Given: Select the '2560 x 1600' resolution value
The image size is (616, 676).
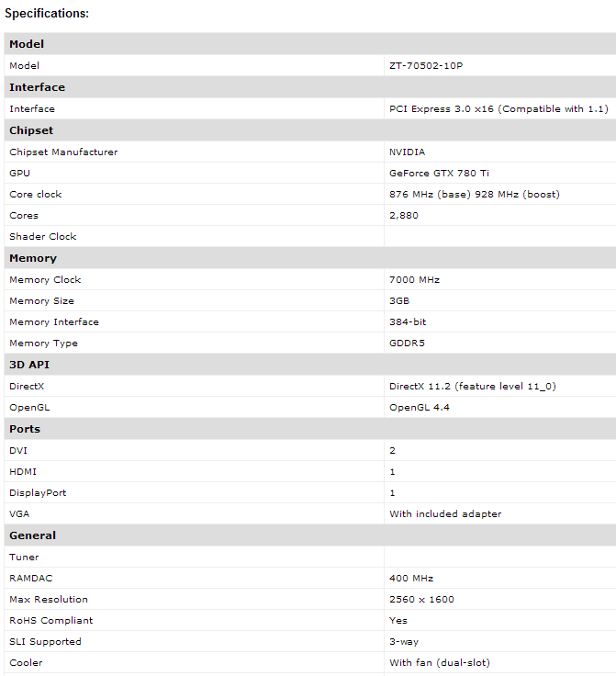Looking at the screenshot, I should [421, 599].
